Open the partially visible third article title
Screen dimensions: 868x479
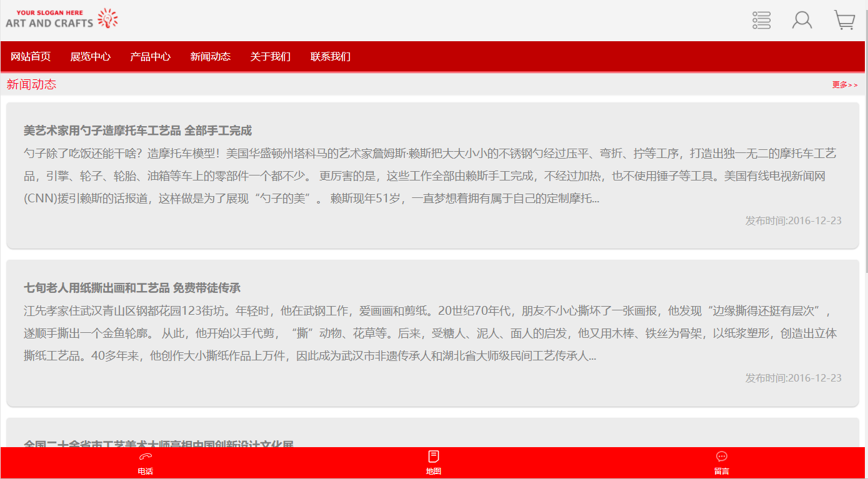point(159,443)
